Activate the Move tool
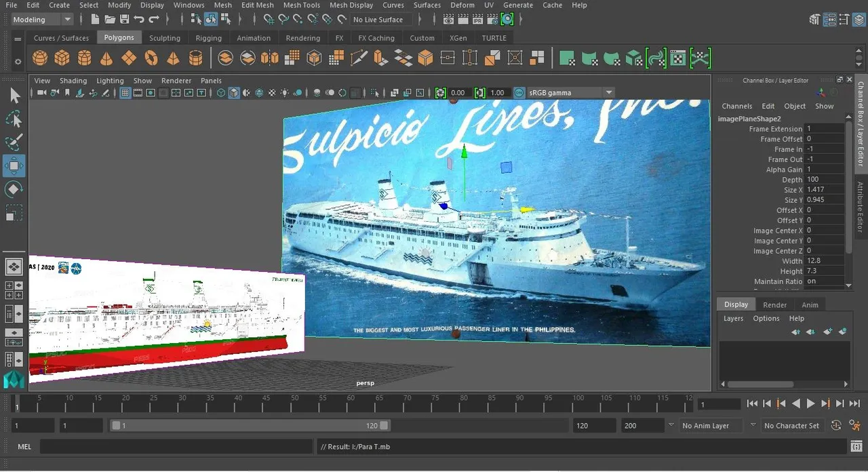Image resolution: width=868 pixels, height=472 pixels. tap(14, 166)
